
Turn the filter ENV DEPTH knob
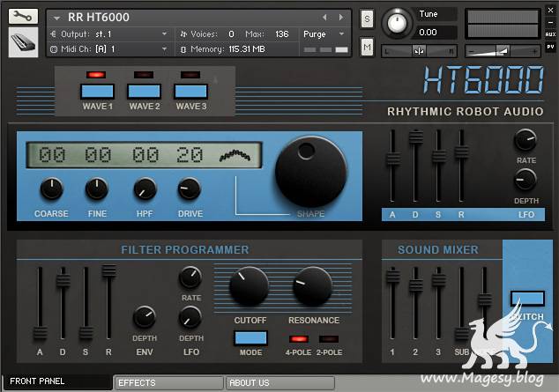coord(145,316)
